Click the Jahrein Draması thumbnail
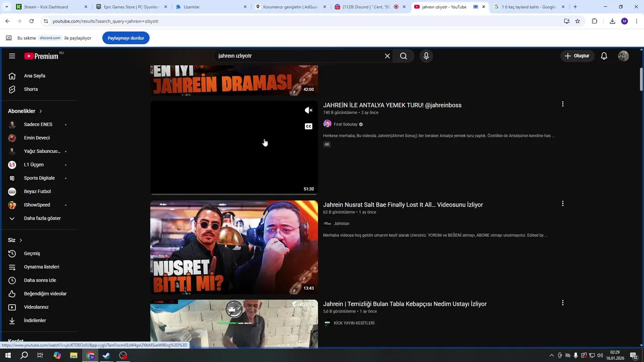 [234, 80]
